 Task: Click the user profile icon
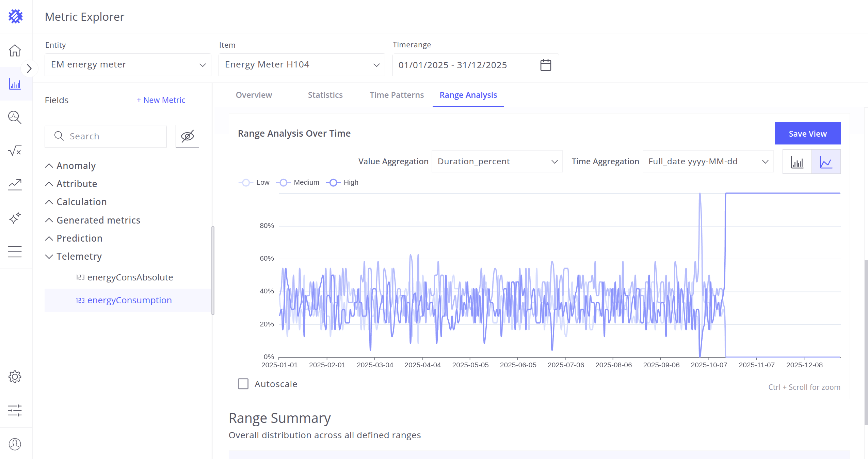point(15,444)
